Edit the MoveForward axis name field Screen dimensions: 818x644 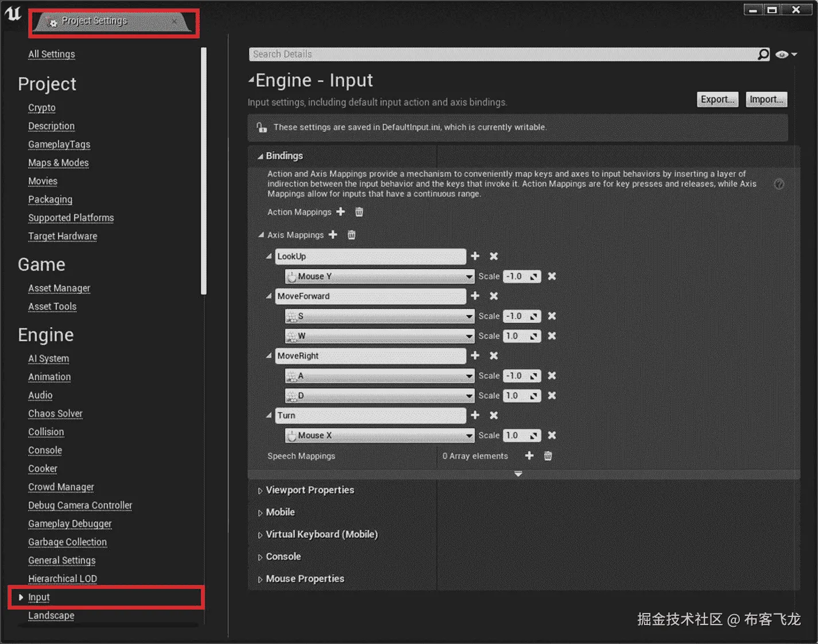click(370, 296)
